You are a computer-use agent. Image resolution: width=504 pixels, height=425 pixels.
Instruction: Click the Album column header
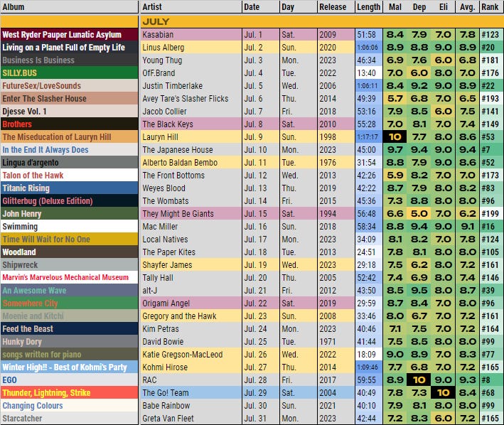point(70,6)
